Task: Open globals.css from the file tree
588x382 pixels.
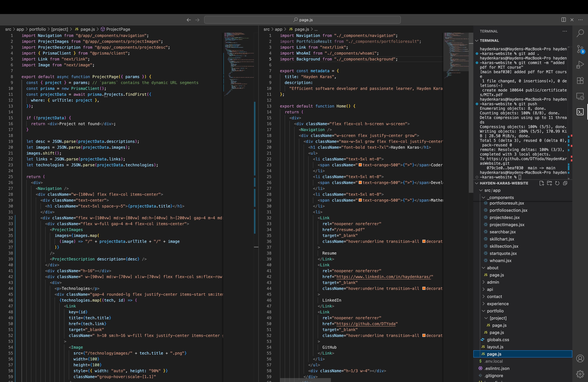Action: 498,340
